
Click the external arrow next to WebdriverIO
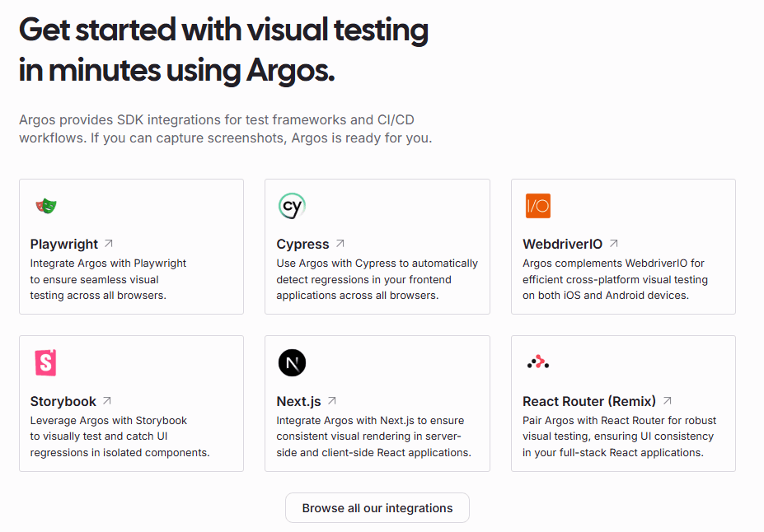613,243
